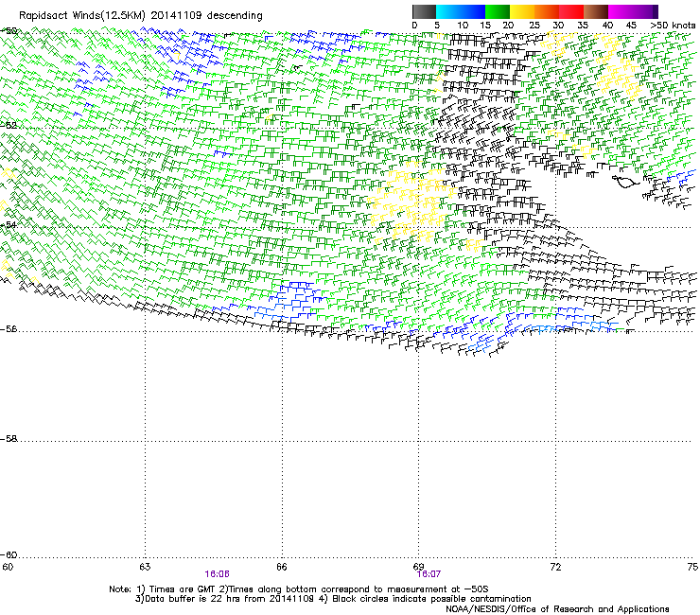Click the '-58' latitude axis label
This screenshot has width=700, height=615.
(9, 439)
